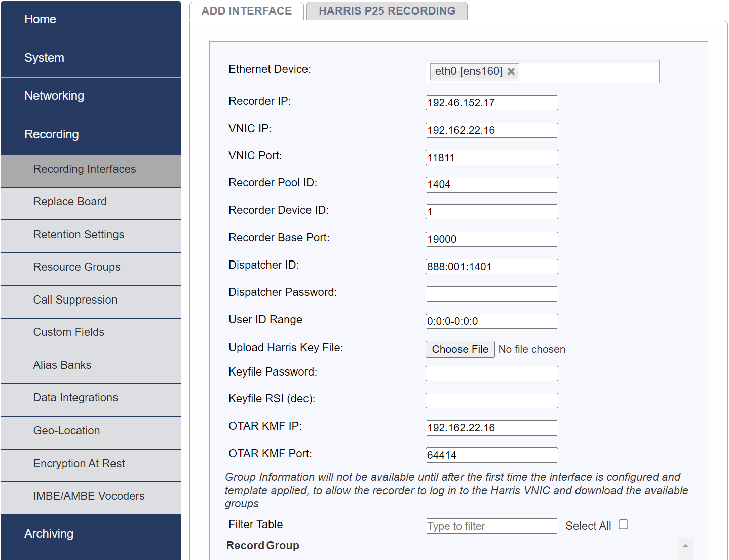Click the Recorder IP field
729x560 pixels.
(491, 103)
